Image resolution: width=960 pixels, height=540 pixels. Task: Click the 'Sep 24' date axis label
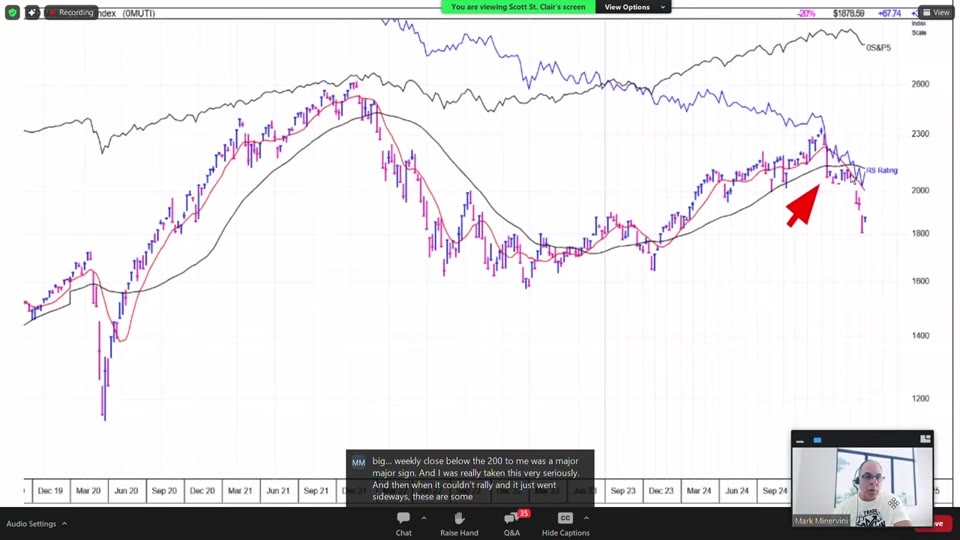coord(774,491)
